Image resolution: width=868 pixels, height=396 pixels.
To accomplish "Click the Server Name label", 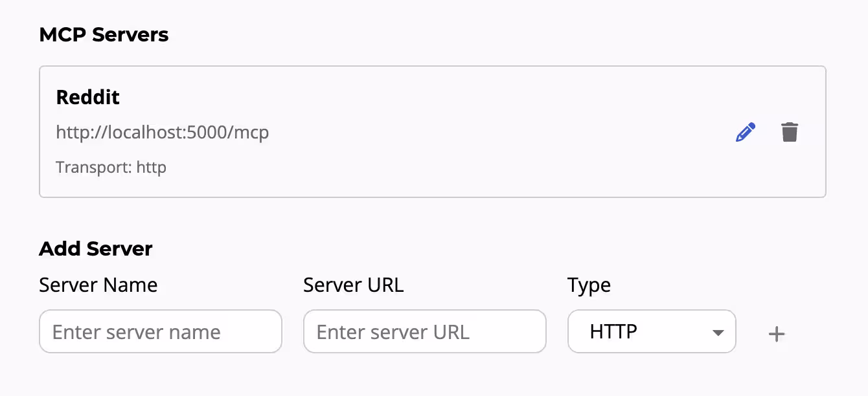I will 98,285.
